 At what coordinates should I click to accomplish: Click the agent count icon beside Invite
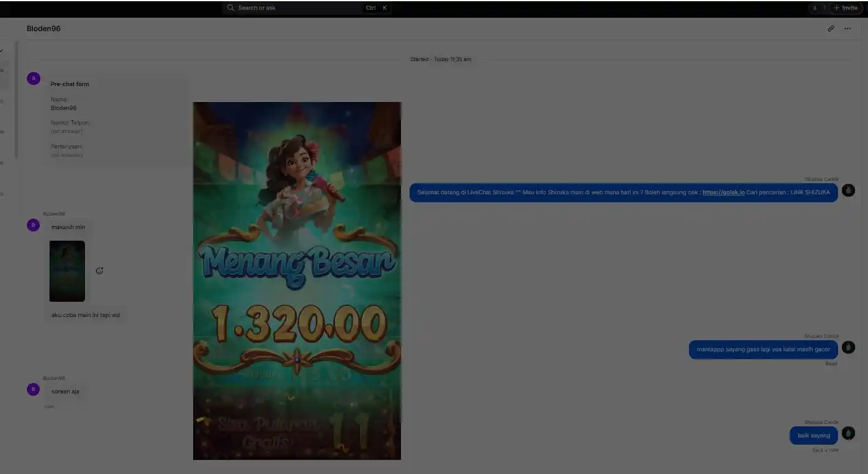[x=815, y=8]
